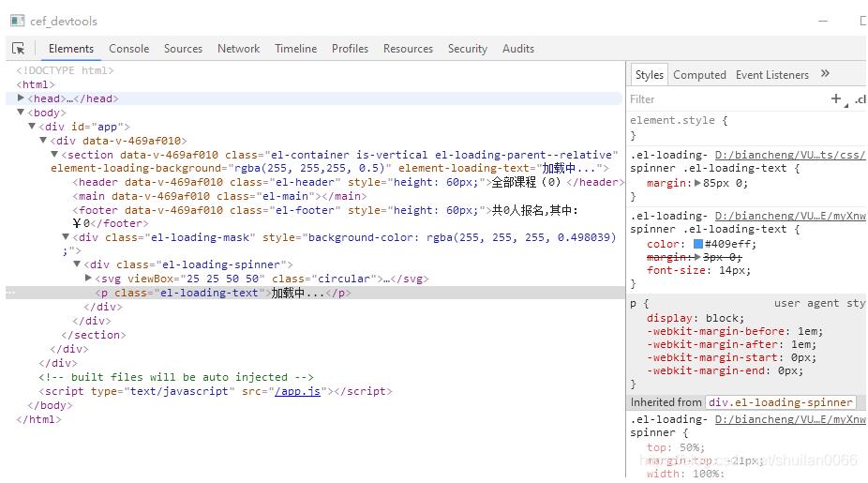Open the /app.js script link
868x483 pixels.
297,391
